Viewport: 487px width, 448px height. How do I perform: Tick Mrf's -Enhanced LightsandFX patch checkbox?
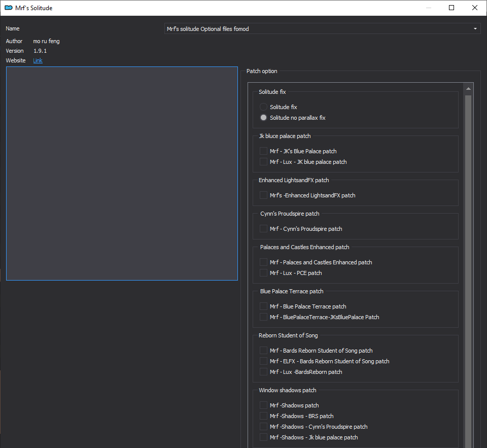coord(263,195)
